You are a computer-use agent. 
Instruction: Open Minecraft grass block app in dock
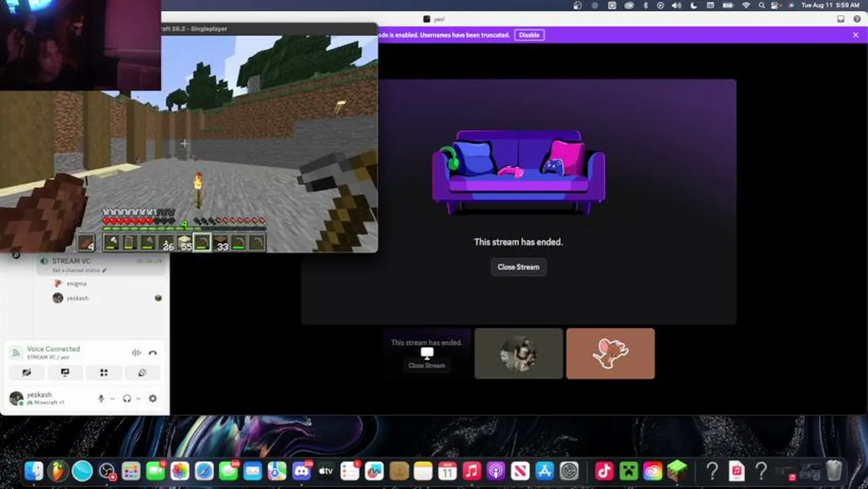(677, 471)
